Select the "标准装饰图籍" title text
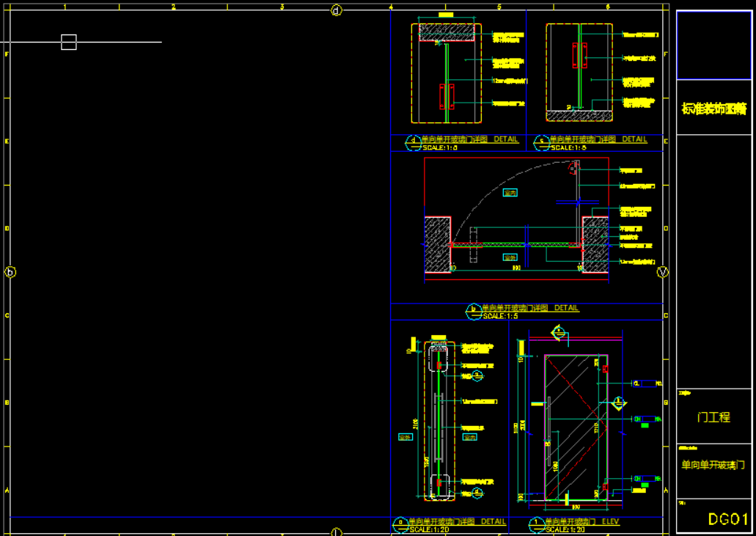 coord(713,109)
